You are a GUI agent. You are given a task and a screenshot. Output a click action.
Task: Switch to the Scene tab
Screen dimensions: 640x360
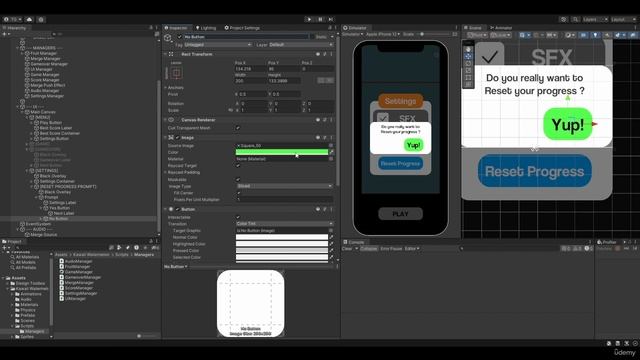point(473,28)
